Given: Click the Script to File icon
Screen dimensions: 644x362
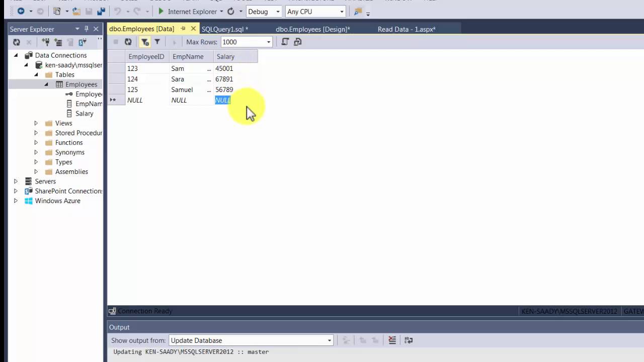Looking at the screenshot, I should pyautogui.click(x=297, y=42).
